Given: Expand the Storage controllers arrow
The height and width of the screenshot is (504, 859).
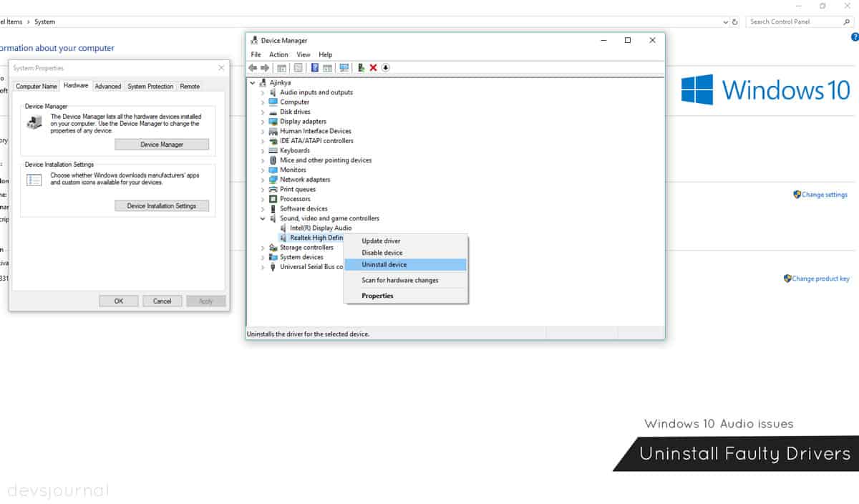Looking at the screenshot, I should pyautogui.click(x=263, y=248).
